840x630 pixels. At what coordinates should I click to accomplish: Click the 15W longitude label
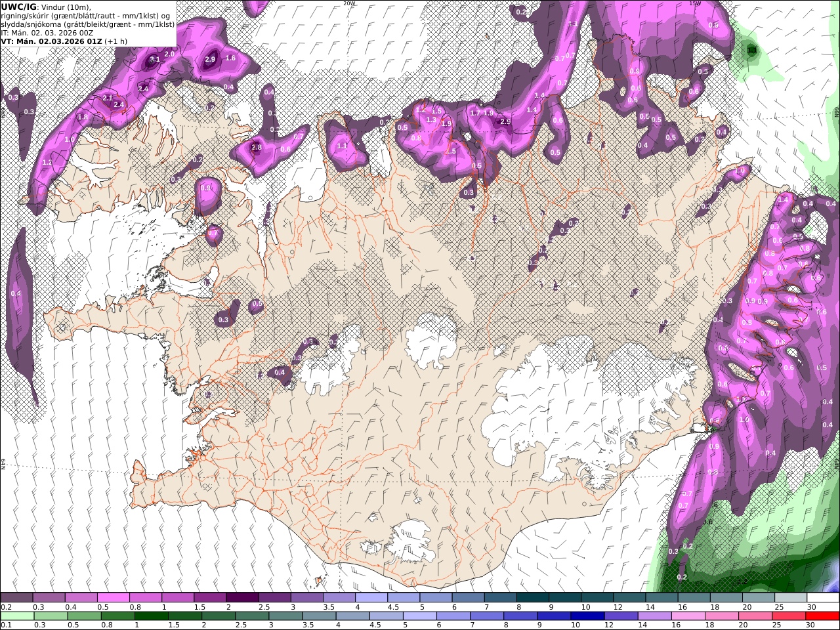tap(694, 3)
